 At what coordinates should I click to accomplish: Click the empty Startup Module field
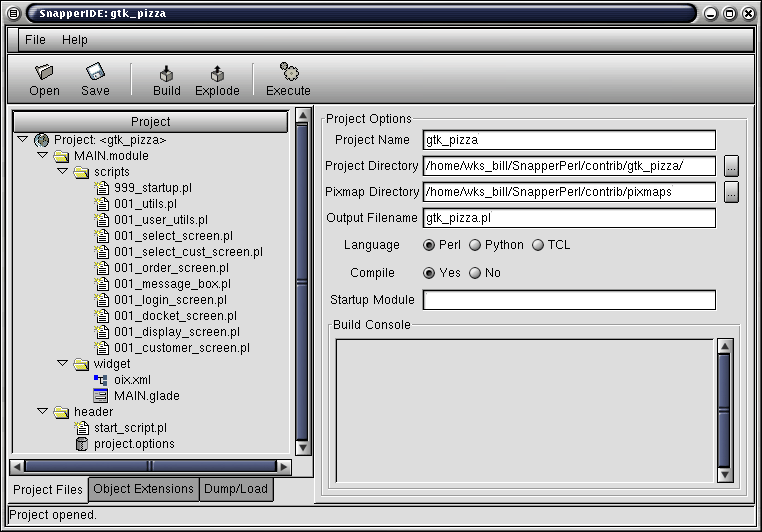(x=569, y=300)
